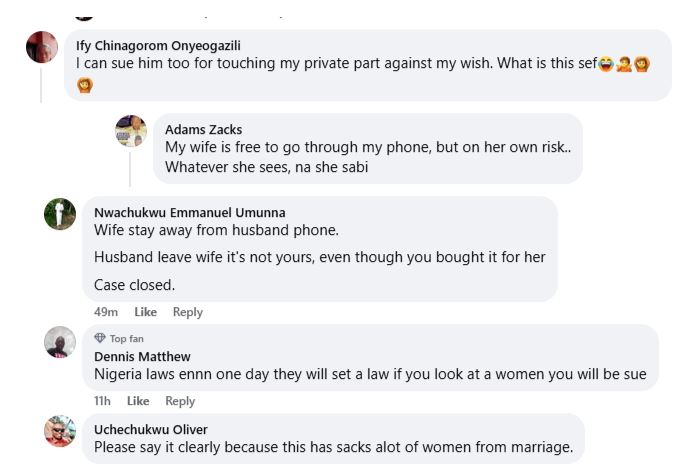681x464 pixels.
Task: Click Nwachukwu Emmanuel Umunna's avatar
Action: [x=60, y=213]
